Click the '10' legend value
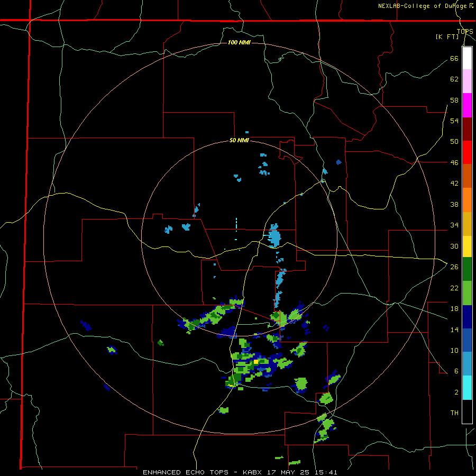476x476 pixels. (454, 351)
